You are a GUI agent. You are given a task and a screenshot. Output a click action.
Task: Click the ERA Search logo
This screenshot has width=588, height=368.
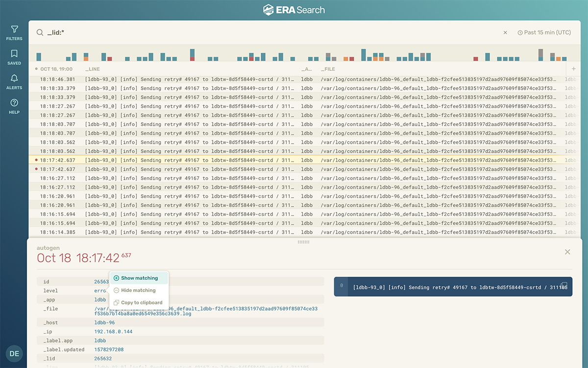(294, 10)
